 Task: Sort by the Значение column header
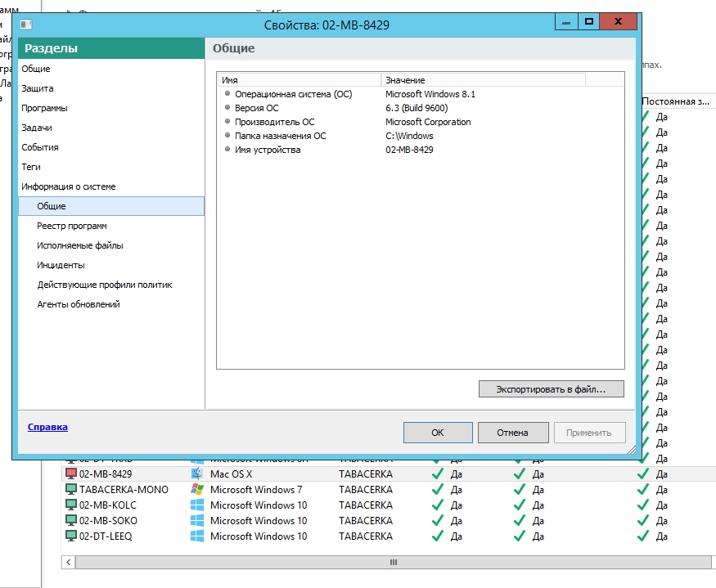pyautogui.click(x=483, y=80)
